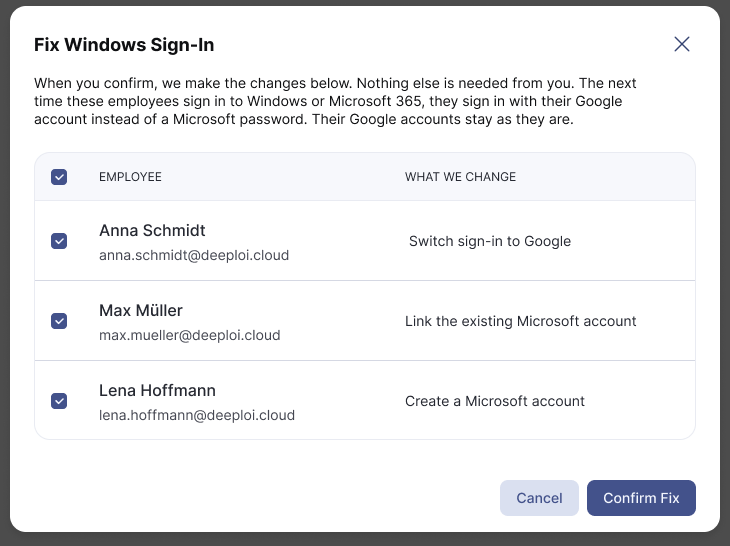This screenshot has width=730, height=546.
Task: Click the Confirm Fix button
Action: pos(641,498)
